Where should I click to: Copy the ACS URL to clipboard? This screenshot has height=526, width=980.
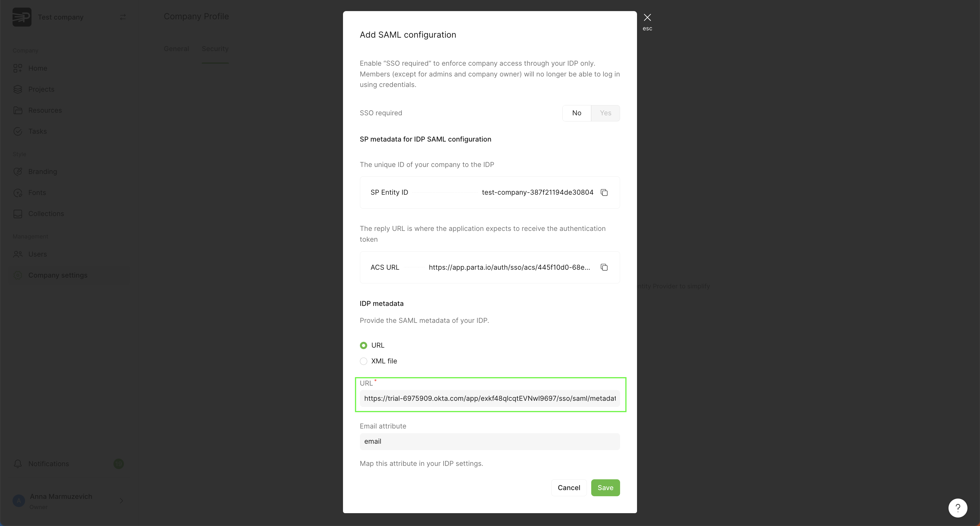click(604, 267)
